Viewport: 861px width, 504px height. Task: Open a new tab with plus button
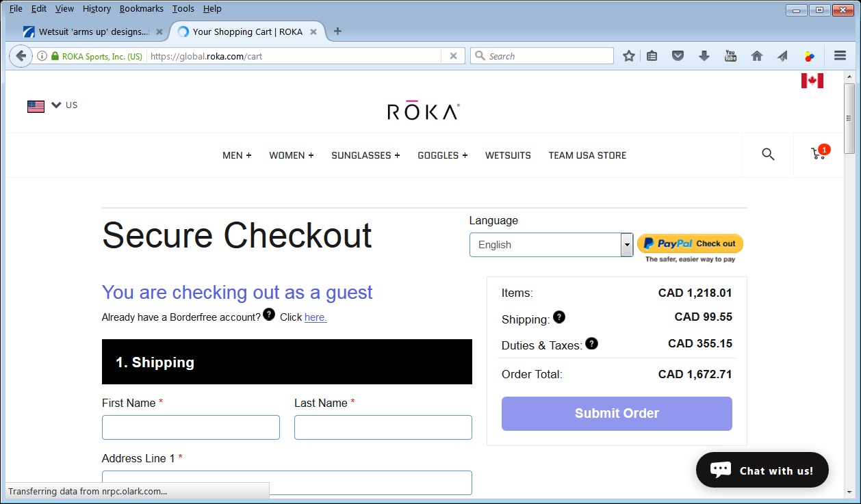(337, 31)
